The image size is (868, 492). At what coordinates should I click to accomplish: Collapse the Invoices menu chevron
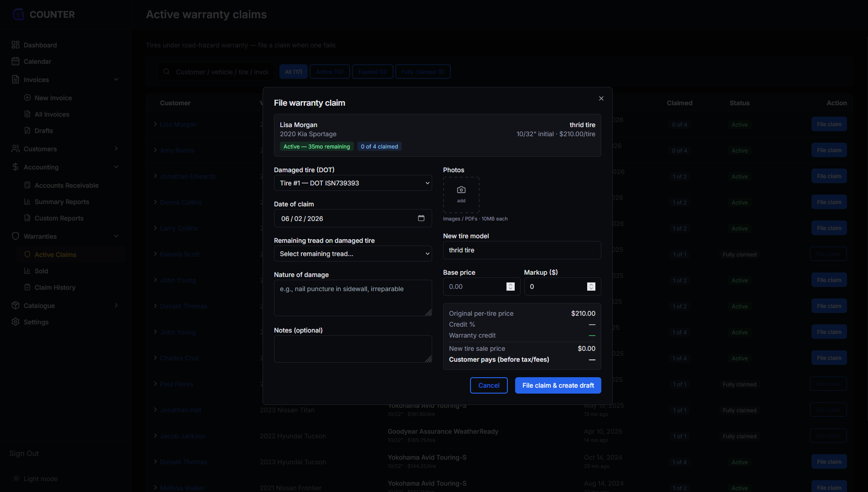pyautogui.click(x=116, y=79)
